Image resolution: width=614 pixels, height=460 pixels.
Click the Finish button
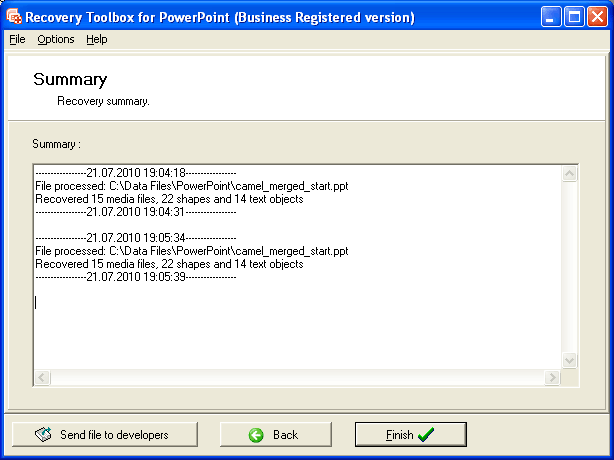point(411,435)
